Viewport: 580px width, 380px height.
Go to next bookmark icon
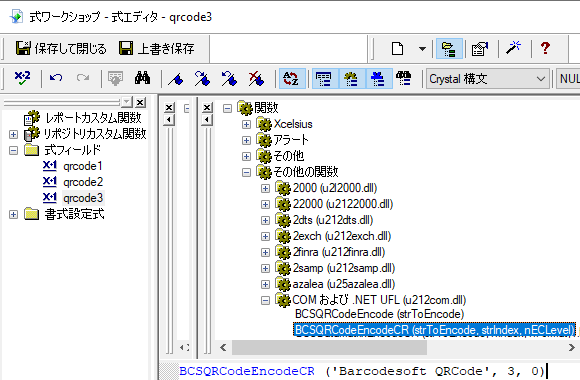[202, 78]
